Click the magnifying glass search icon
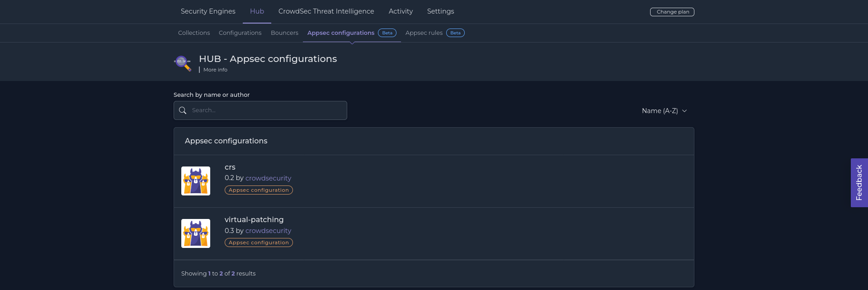Viewport: 868px width, 290px height. click(x=183, y=110)
